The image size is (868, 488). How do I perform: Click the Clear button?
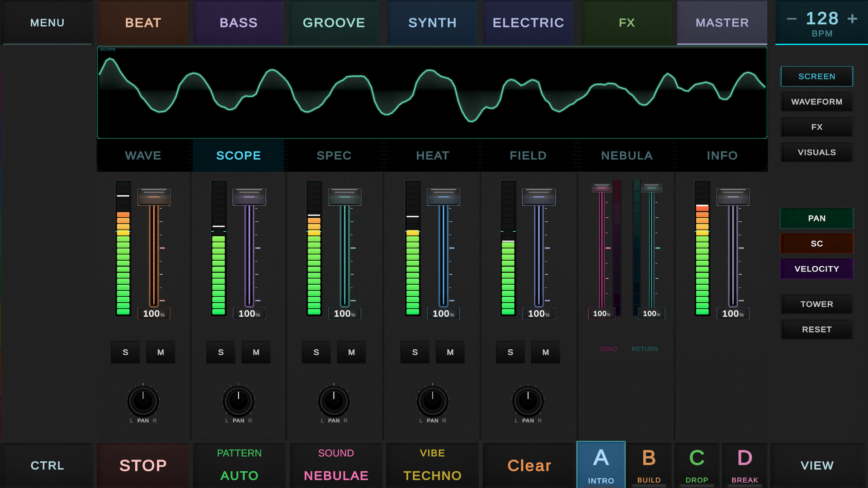529,465
